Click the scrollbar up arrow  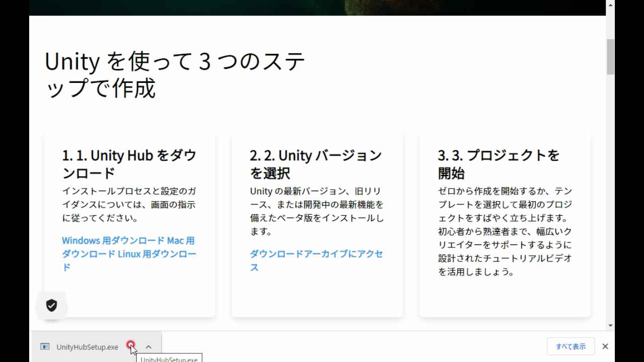click(610, 5)
